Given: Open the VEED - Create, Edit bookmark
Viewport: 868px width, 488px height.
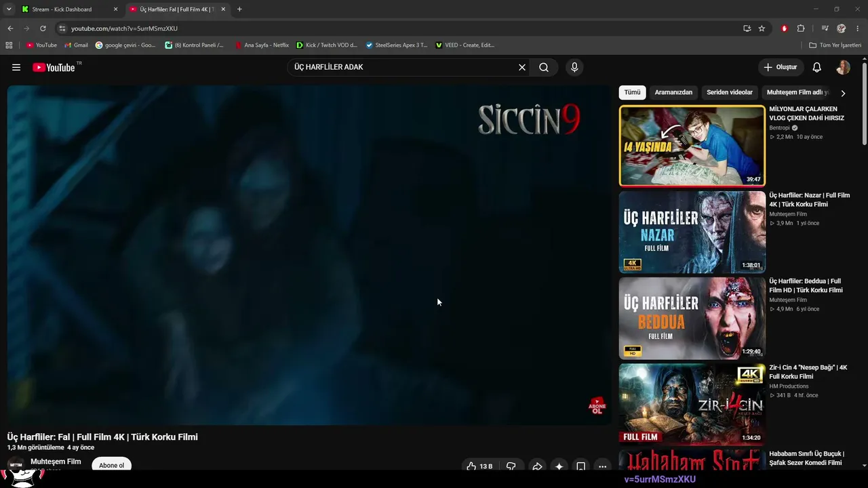Looking at the screenshot, I should click(465, 45).
